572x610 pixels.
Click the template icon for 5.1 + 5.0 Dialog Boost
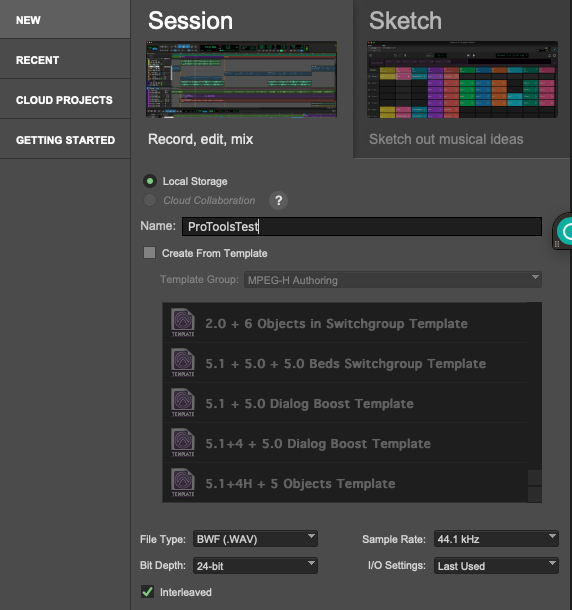183,403
